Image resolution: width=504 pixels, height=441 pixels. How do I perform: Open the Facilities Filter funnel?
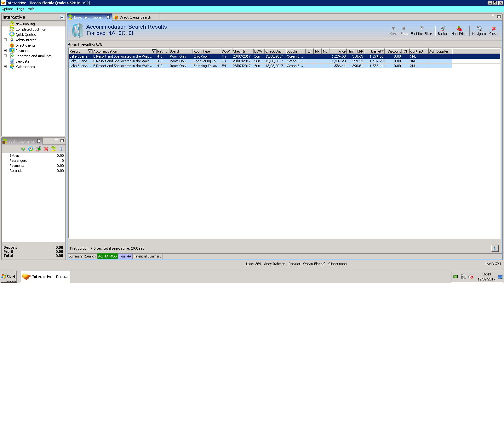tap(421, 31)
